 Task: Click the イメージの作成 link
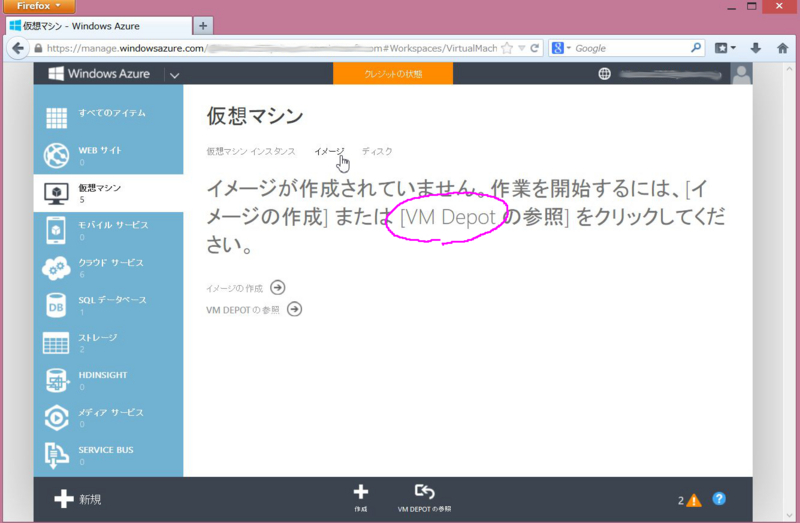tap(234, 289)
